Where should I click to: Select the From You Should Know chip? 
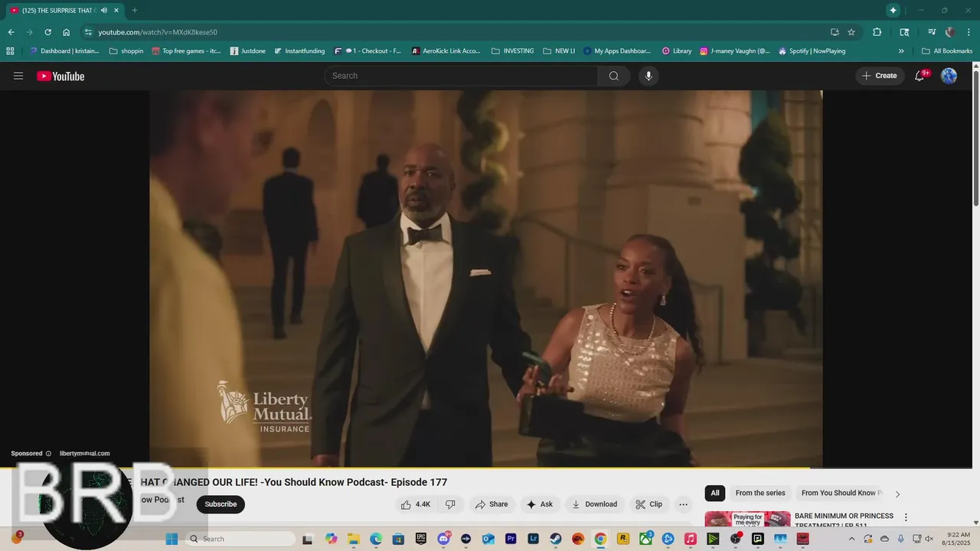tap(841, 493)
